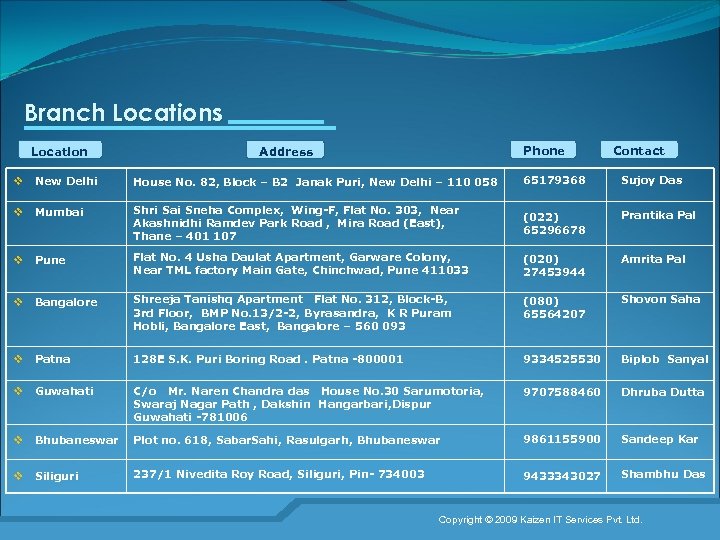Viewport: 720px width, 540px height.
Task: Click the bullet icon beside Bhubaneswar
Action: click(18, 440)
